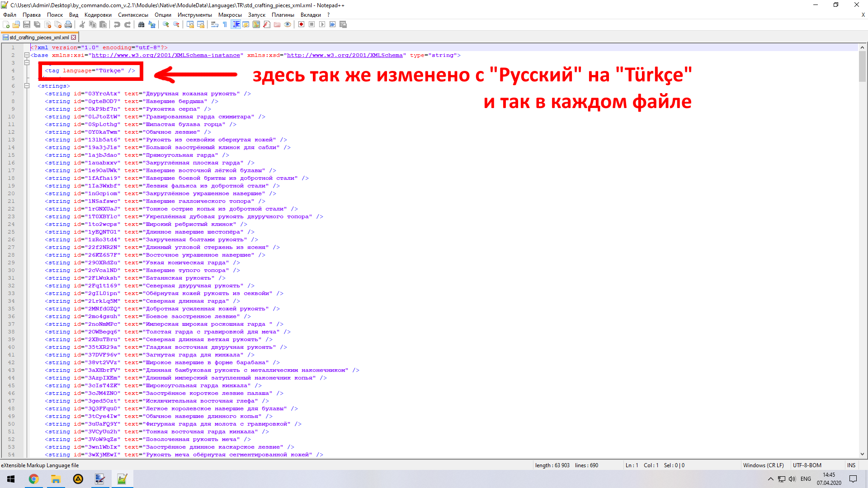Click the Undo arrow icon
The height and width of the screenshot is (488, 868).
[117, 24]
